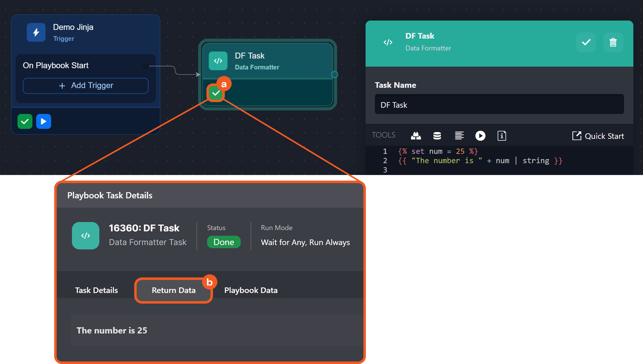Image resolution: width=643 pixels, height=364 pixels.
Task: Click the DF Task node output connector circle
Action: coord(334,74)
